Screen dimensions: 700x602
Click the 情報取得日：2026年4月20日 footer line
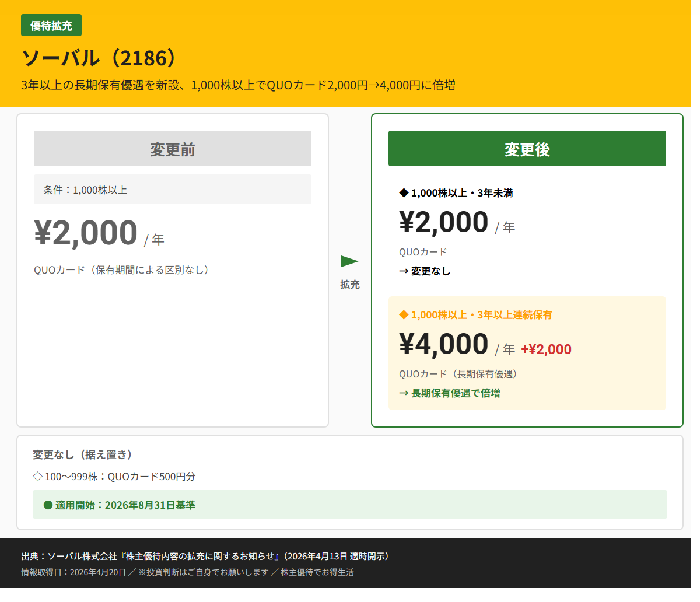click(x=73, y=572)
